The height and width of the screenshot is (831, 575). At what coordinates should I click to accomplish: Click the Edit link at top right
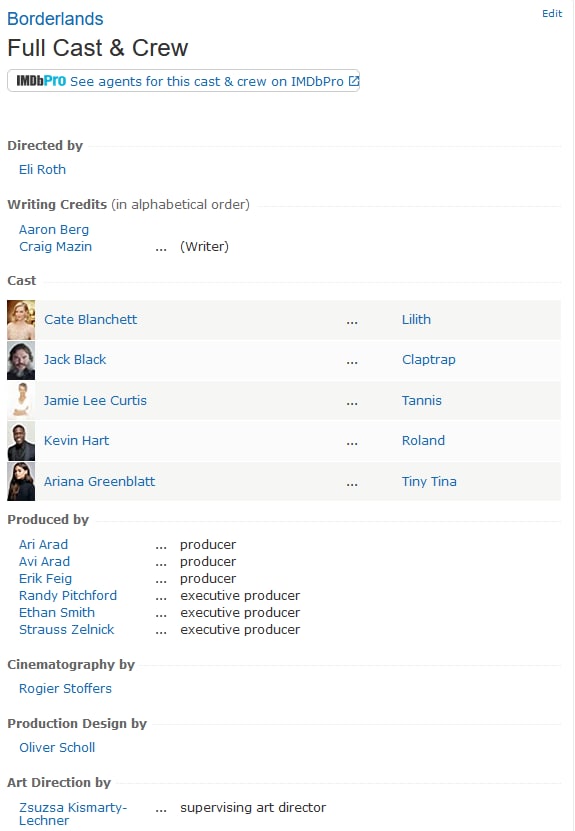552,14
